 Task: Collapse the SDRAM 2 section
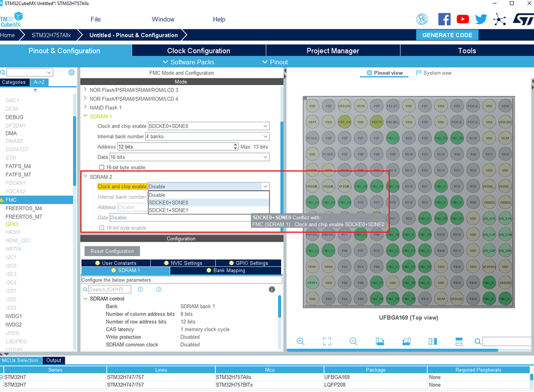85,176
